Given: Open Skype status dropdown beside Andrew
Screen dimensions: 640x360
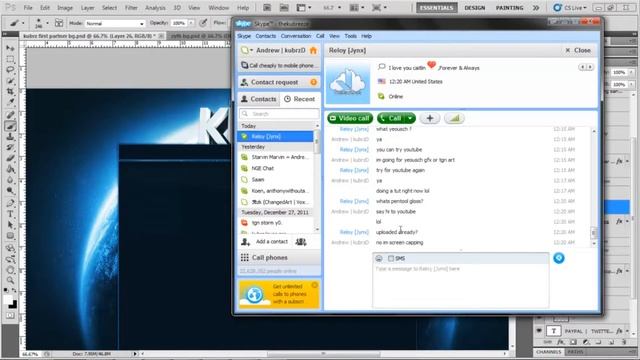Looking at the screenshot, I should click(x=247, y=51).
